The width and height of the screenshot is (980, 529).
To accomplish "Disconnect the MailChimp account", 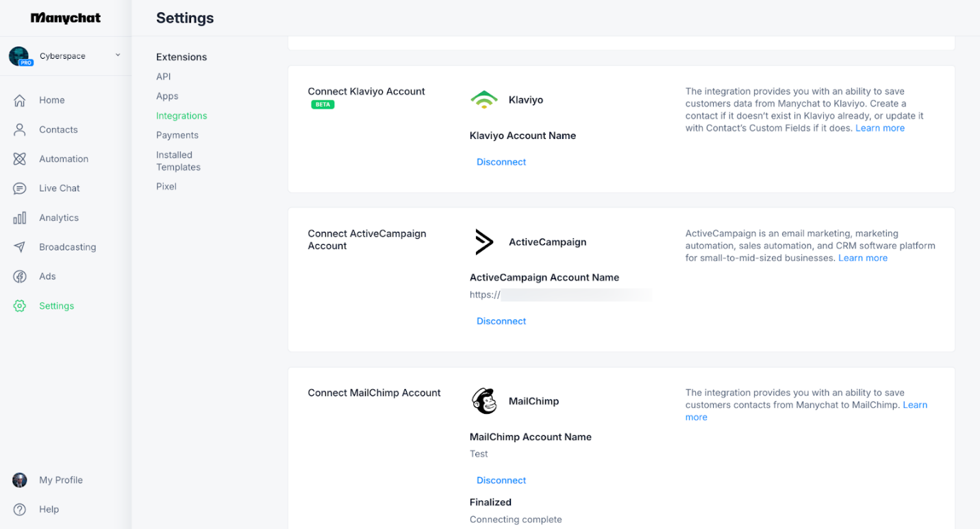I will (x=501, y=480).
